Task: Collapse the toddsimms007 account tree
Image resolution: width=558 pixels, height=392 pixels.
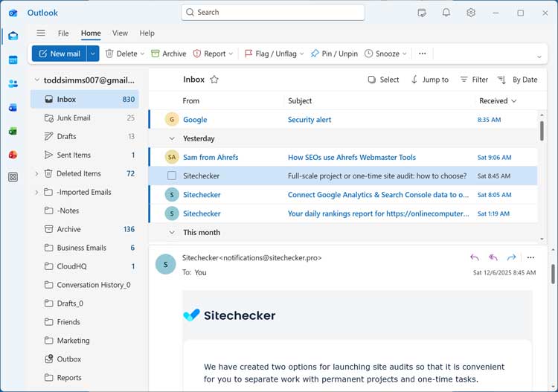Action: [x=36, y=80]
